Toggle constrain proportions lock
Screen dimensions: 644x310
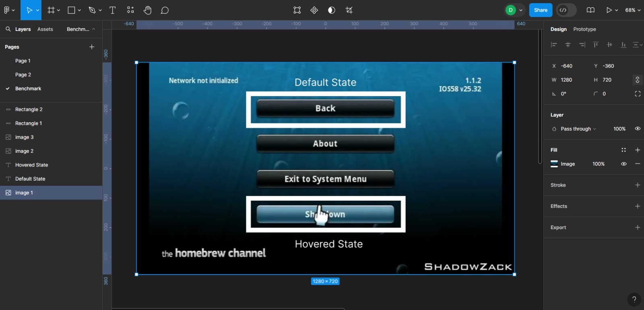[638, 80]
